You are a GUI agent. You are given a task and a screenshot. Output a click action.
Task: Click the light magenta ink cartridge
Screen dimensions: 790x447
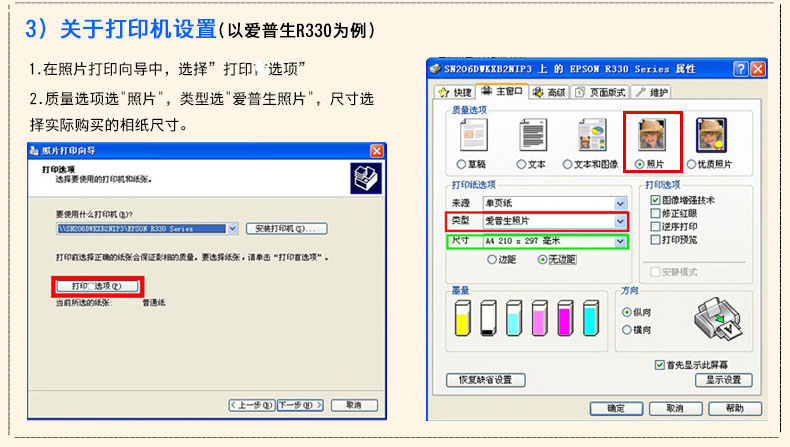pyautogui.click(x=539, y=318)
